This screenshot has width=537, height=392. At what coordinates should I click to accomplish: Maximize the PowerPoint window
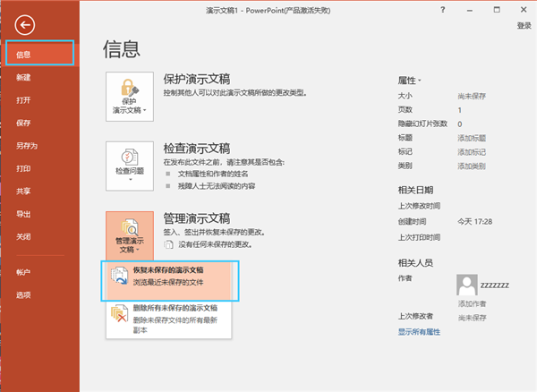pyautogui.click(x=497, y=10)
